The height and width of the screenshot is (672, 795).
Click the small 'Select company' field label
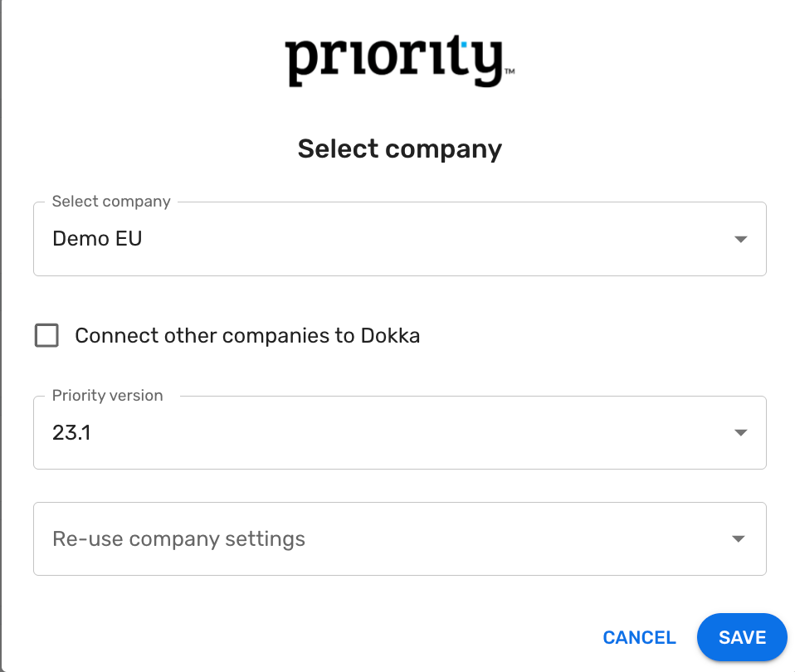[x=111, y=202]
